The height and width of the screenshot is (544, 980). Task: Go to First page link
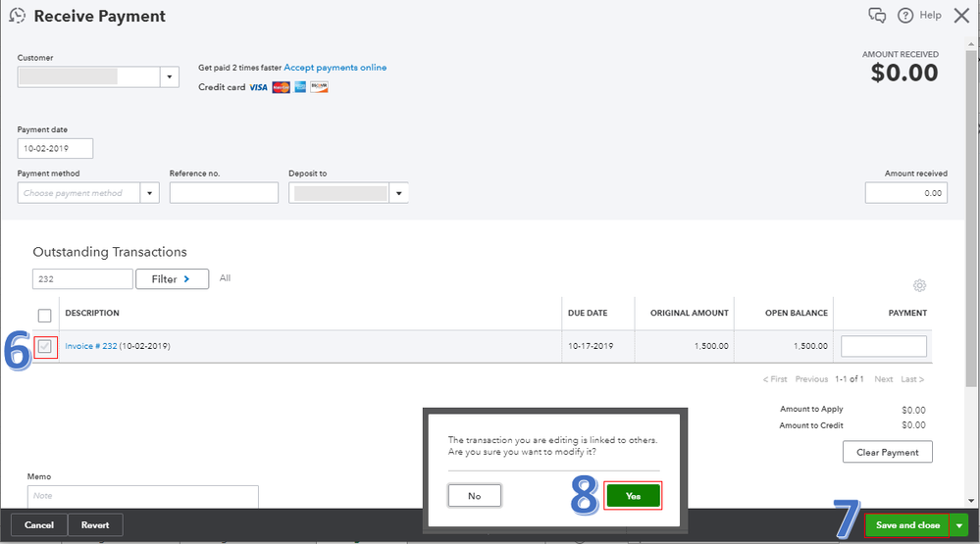pyautogui.click(x=775, y=379)
